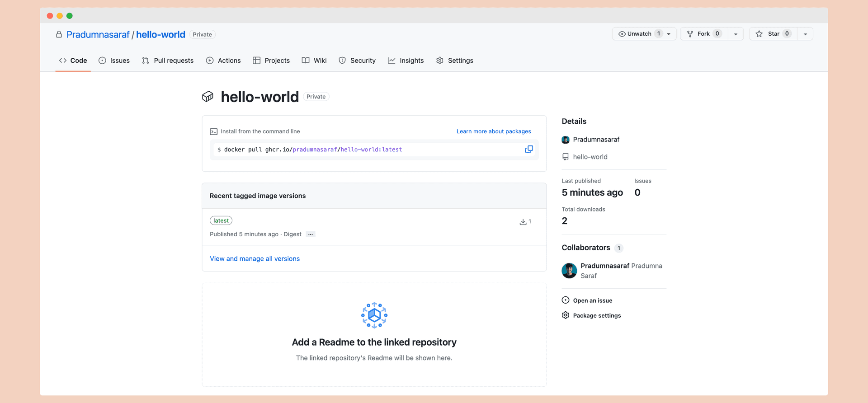Click the Readme package illustration icon
Screen dimensions: 868x403
tap(374, 315)
